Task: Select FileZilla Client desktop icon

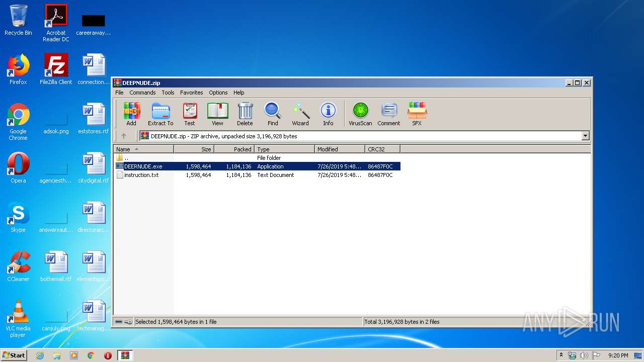Action: click(x=56, y=69)
